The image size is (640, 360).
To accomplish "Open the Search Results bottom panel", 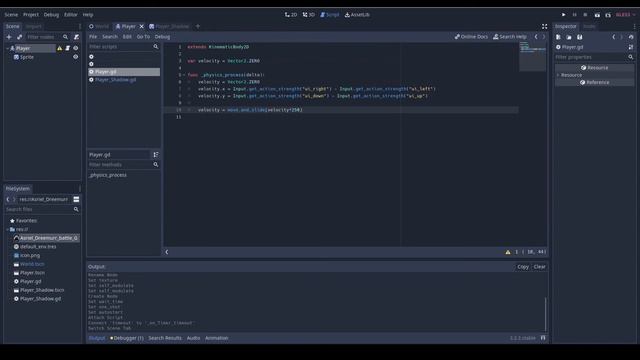I will pos(165,338).
